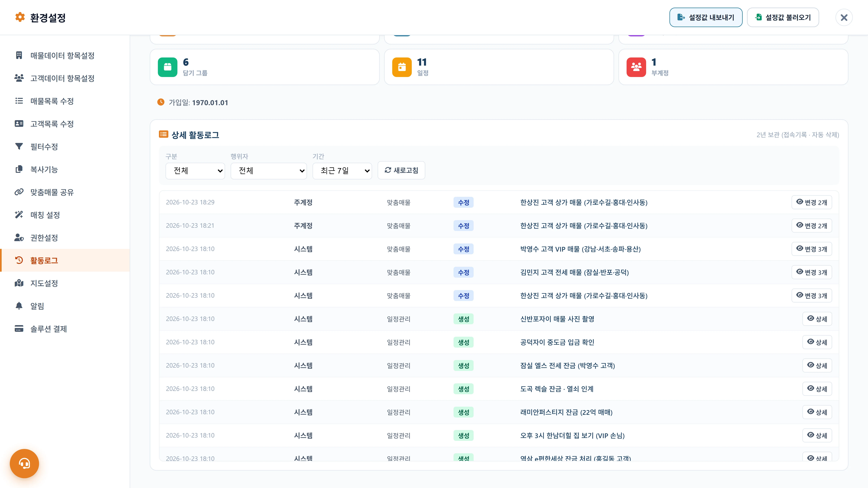This screenshot has height=488, width=868.
Task: Open the 기간 최근 7일 dropdown
Action: 342,171
